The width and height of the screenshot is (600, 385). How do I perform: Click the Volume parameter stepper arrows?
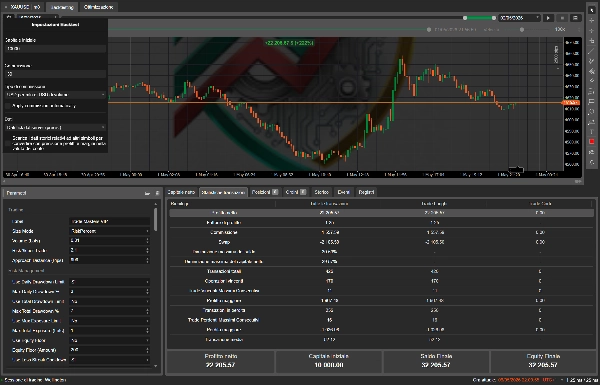pyautogui.click(x=147, y=241)
